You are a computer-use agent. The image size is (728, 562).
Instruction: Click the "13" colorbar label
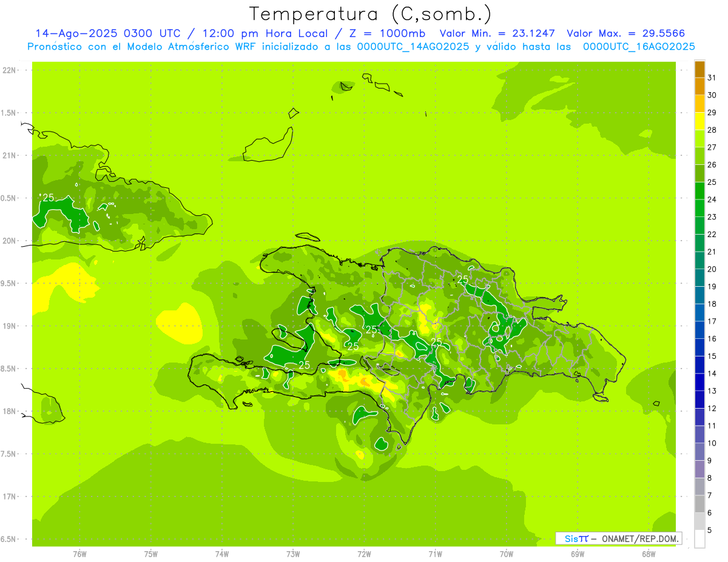(x=712, y=391)
